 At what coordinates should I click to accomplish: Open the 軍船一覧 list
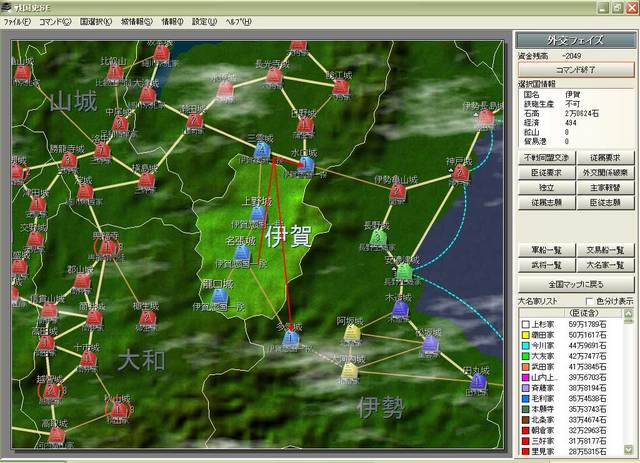click(547, 250)
